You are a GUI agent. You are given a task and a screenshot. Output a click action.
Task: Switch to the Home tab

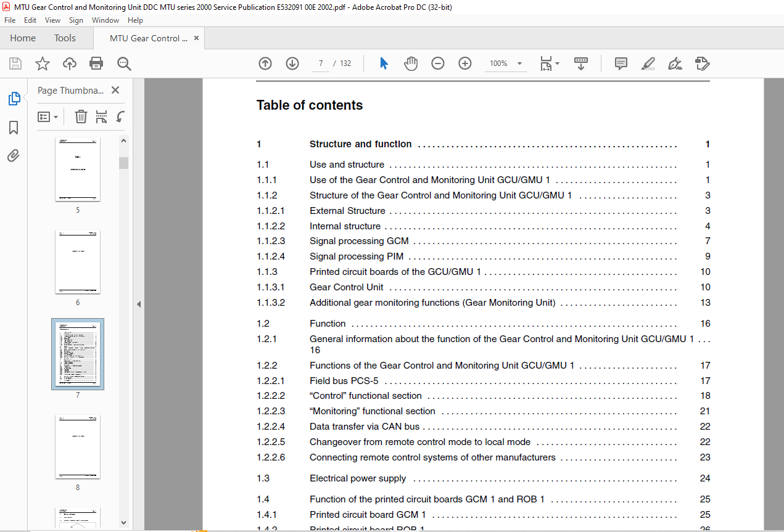[23, 38]
